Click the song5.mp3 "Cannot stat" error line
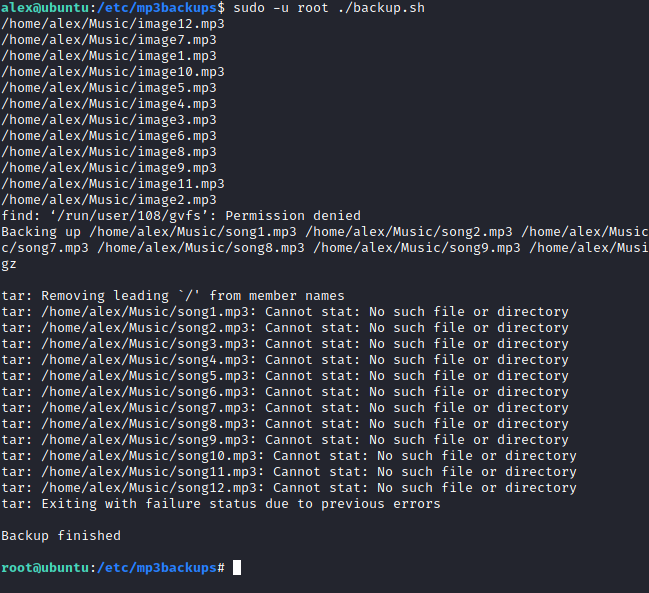 [x=284, y=375]
